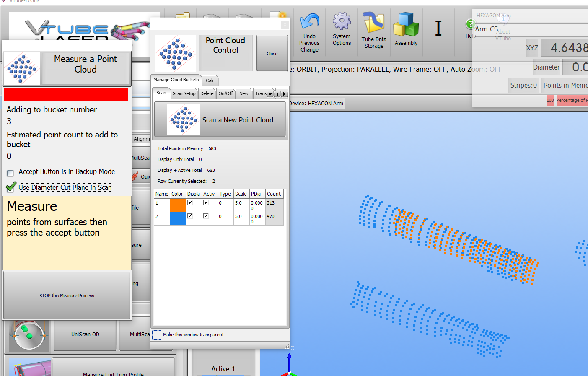Click the text cursor I-beam toolbar icon
The height and width of the screenshot is (376, 588).
438,28
